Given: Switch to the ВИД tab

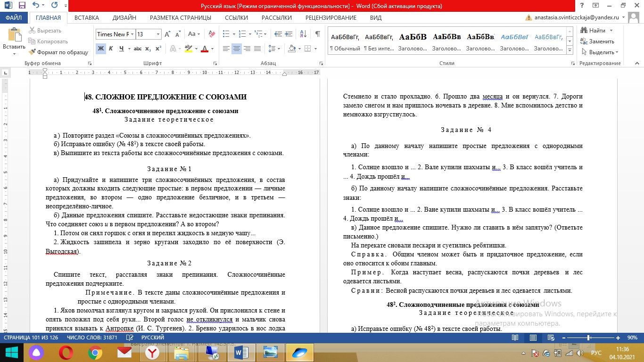Looking at the screenshot, I should point(376,18).
